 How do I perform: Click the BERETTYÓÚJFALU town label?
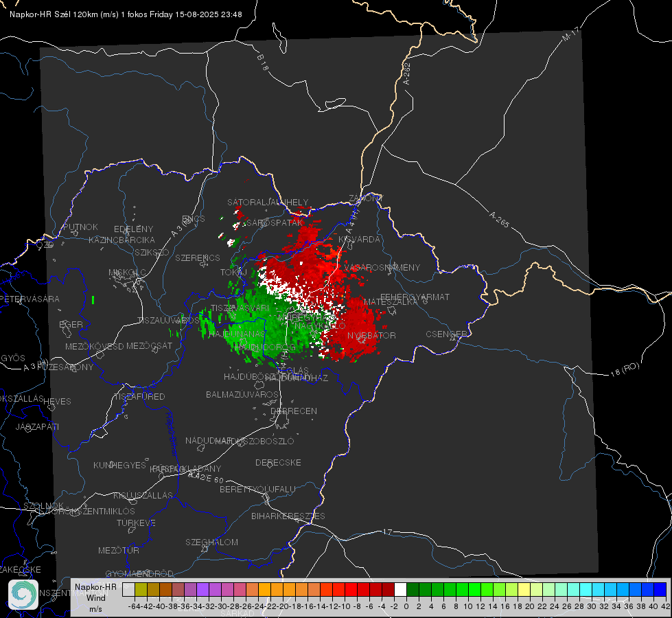[257, 489]
